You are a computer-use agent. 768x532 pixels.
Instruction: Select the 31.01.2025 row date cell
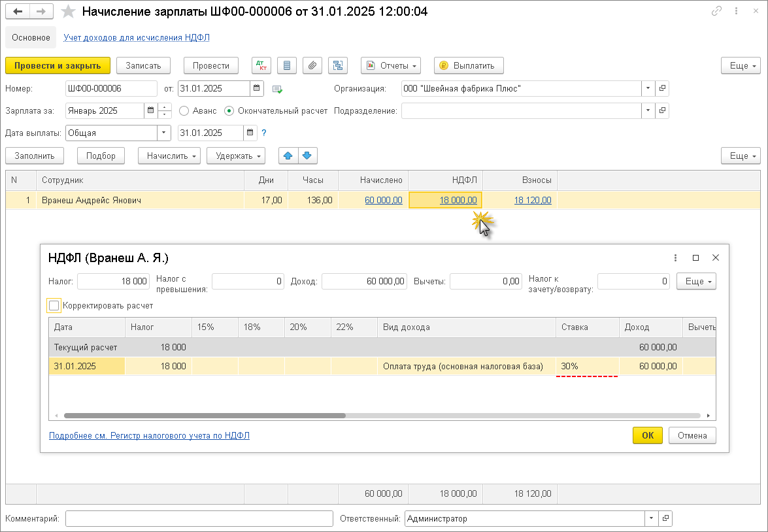tap(87, 367)
